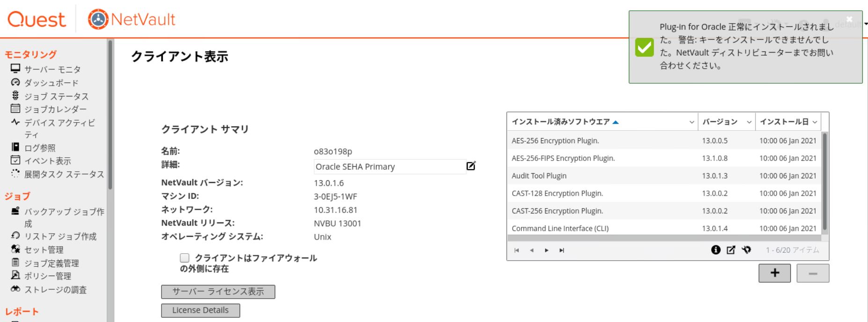Open サーバー モニタ menu item
The width and height of the screenshot is (868, 322).
(x=52, y=69)
